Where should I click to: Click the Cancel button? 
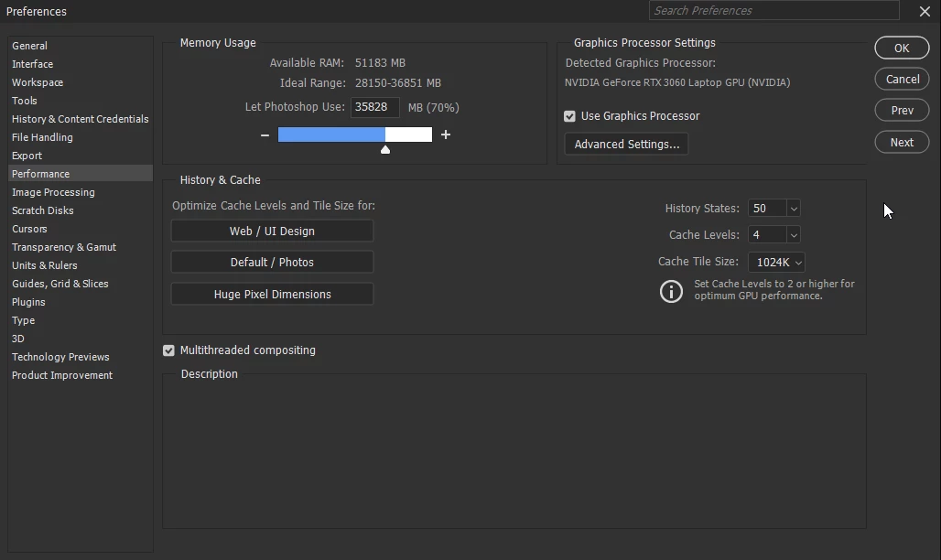coord(902,80)
